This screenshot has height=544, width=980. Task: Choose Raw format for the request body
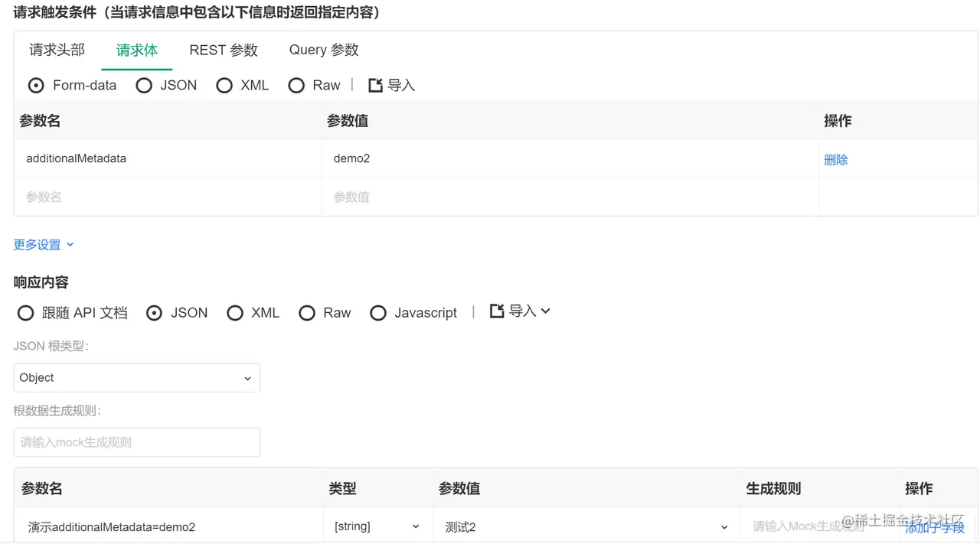point(297,85)
